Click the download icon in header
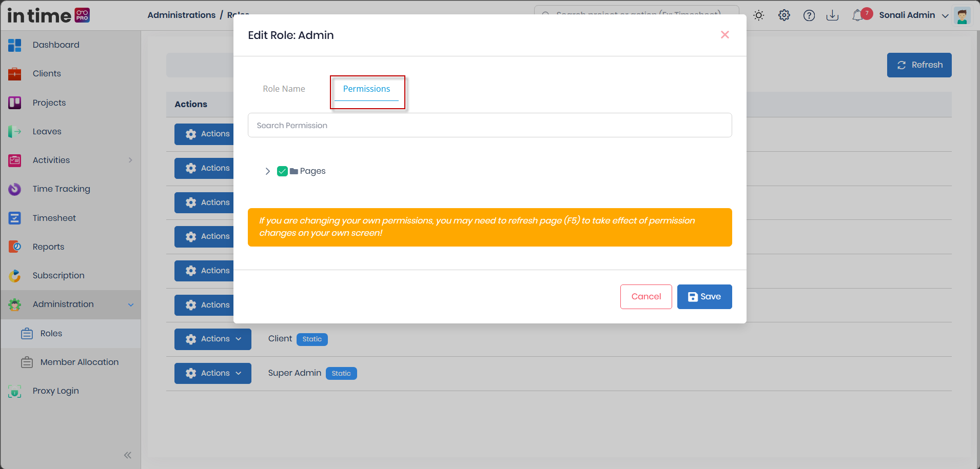This screenshot has height=469, width=980. [833, 15]
